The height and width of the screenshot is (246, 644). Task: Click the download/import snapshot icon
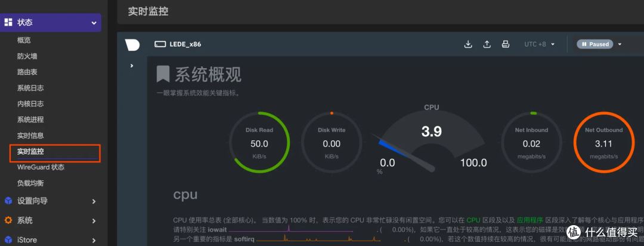point(468,44)
